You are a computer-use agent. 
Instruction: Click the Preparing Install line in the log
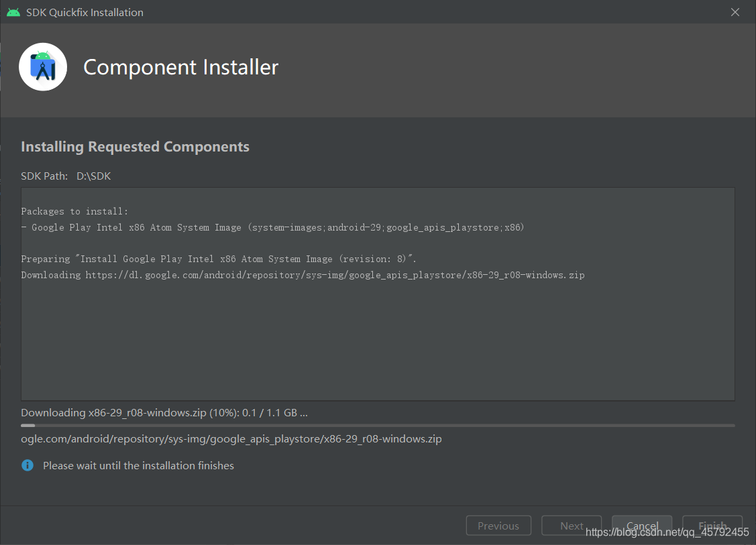pos(219,259)
